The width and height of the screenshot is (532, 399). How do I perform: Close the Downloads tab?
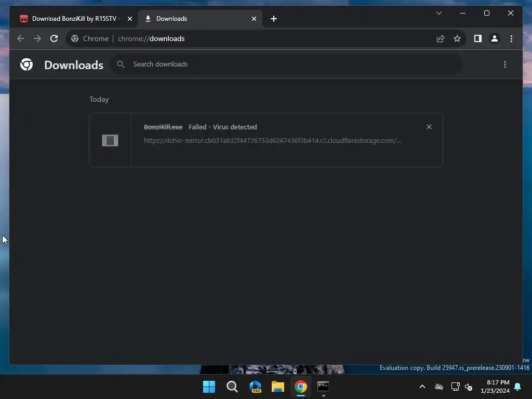tap(254, 19)
